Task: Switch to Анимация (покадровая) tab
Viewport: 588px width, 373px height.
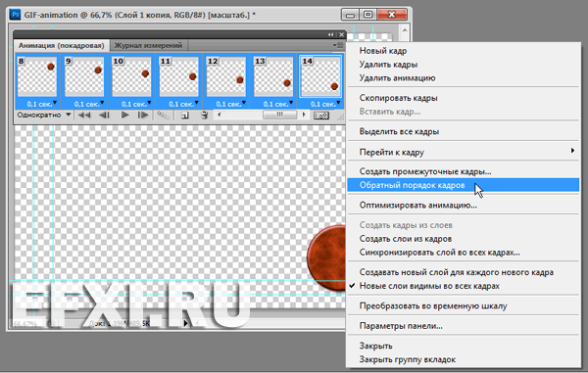Action: 62,45
